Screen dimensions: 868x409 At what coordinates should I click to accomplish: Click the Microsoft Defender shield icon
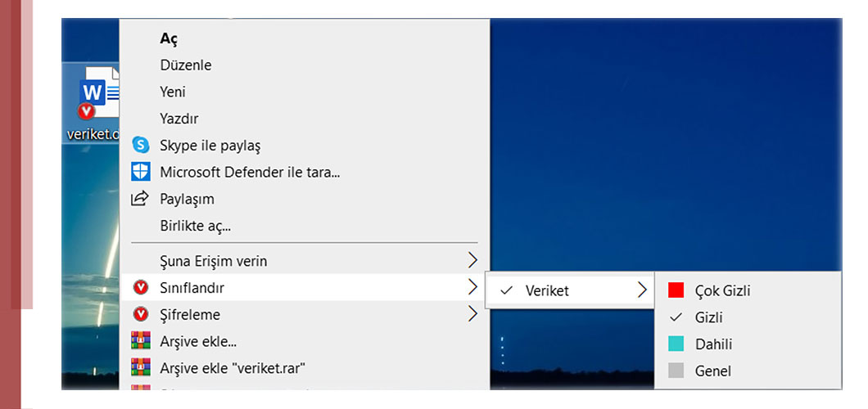[141, 172]
